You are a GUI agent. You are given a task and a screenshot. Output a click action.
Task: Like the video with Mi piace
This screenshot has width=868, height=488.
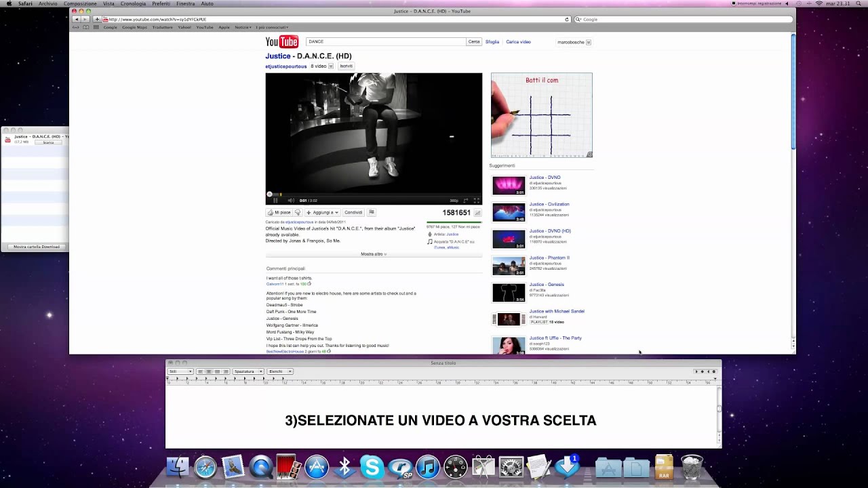tap(279, 212)
